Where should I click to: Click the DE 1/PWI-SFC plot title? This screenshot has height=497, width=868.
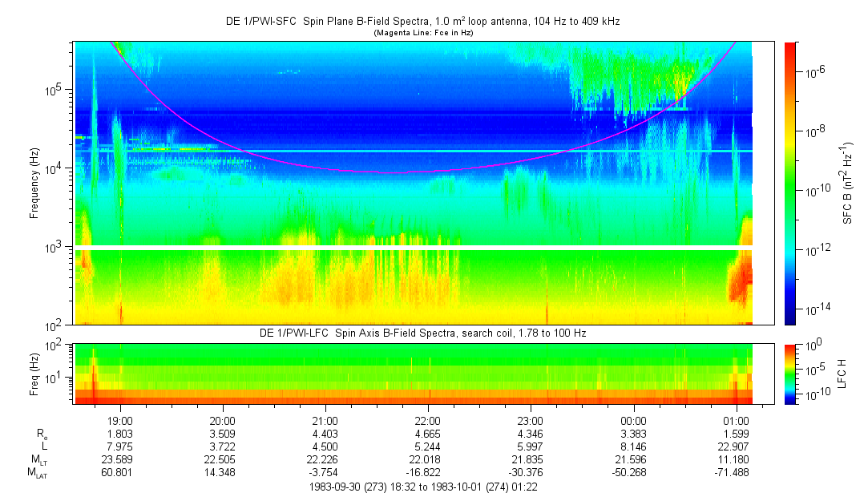click(x=422, y=21)
